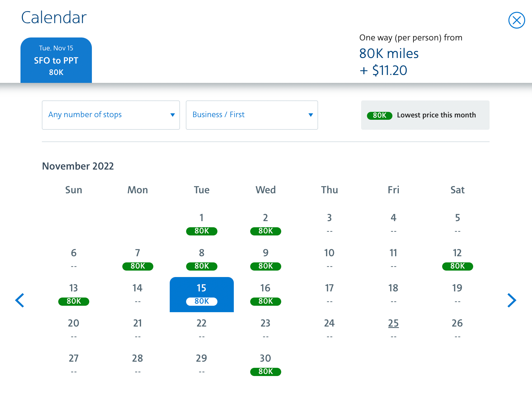The height and width of the screenshot is (393, 532).
Task: Open the Any number of stops dropdown
Action: click(x=111, y=115)
